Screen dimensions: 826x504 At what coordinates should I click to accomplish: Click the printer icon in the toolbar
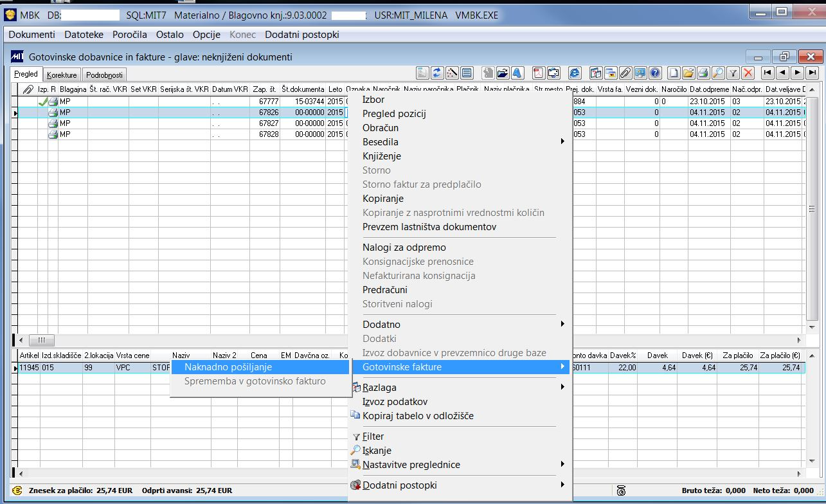(703, 73)
